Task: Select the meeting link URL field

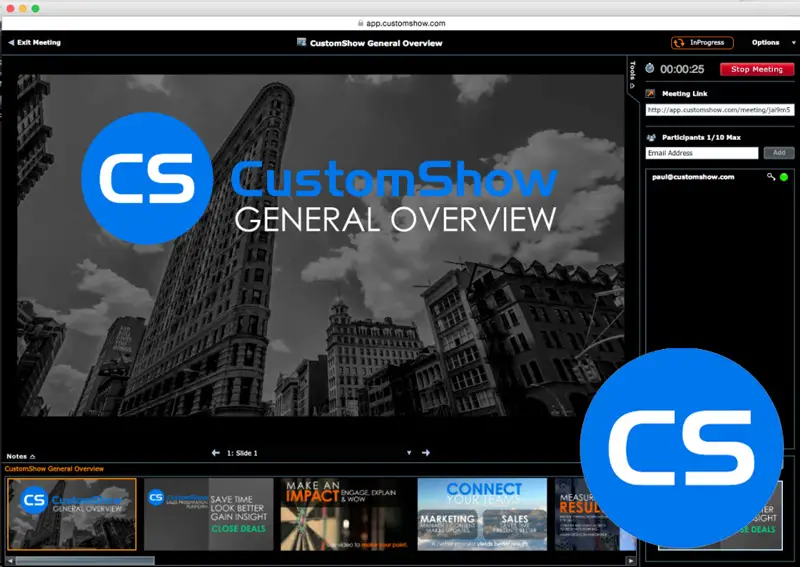Action: pyautogui.click(x=719, y=110)
